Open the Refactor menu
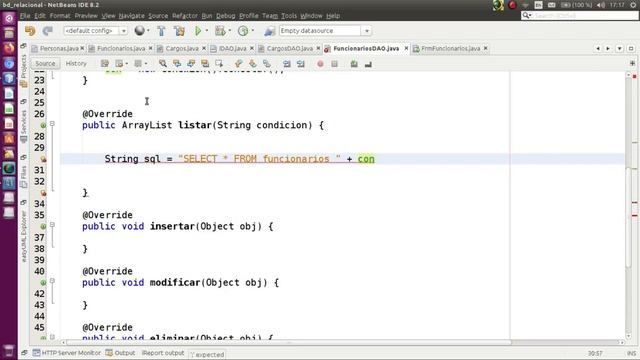The height and width of the screenshot is (360, 640). [185, 16]
